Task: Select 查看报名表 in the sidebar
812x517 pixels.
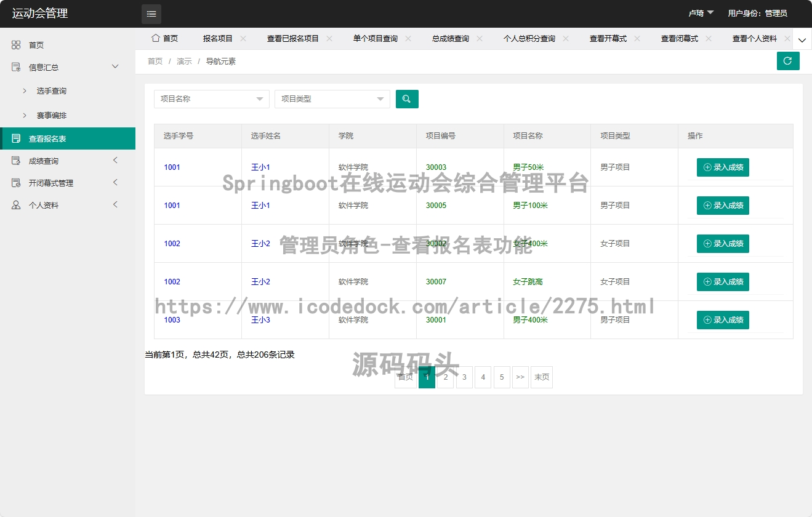Action: [x=68, y=138]
